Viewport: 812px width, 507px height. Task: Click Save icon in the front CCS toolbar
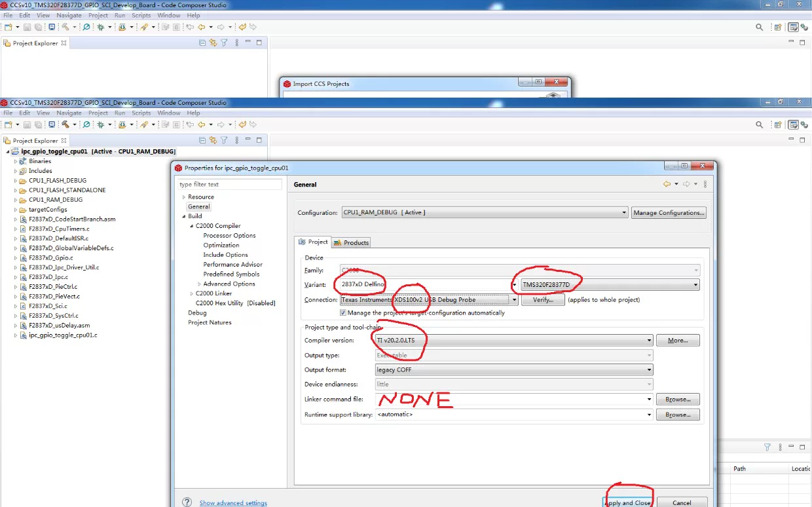pyautogui.click(x=27, y=124)
